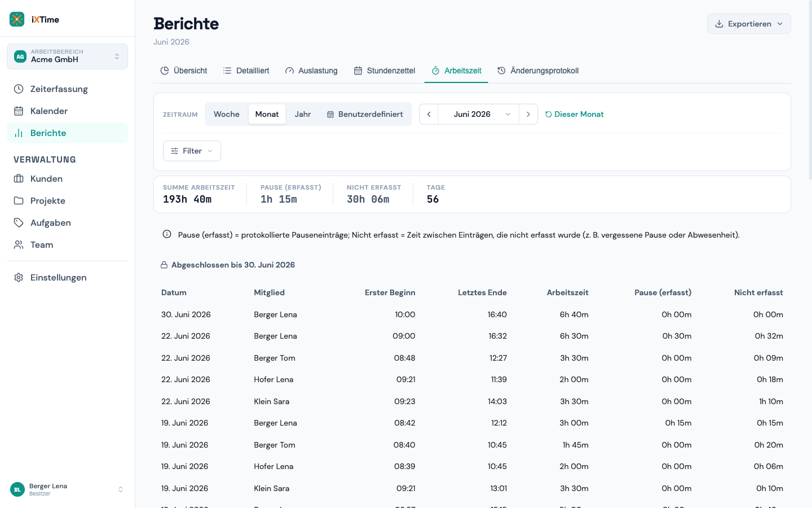The height and width of the screenshot is (508, 812).
Task: Click the 1h 10m Nicht erfasst cell
Action: [x=771, y=401]
